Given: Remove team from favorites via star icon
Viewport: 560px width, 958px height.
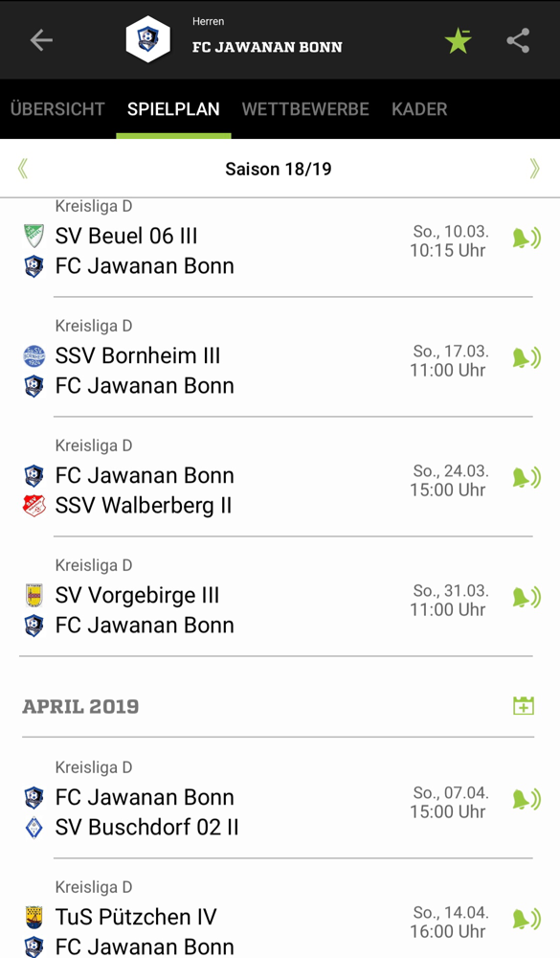Looking at the screenshot, I should point(458,40).
